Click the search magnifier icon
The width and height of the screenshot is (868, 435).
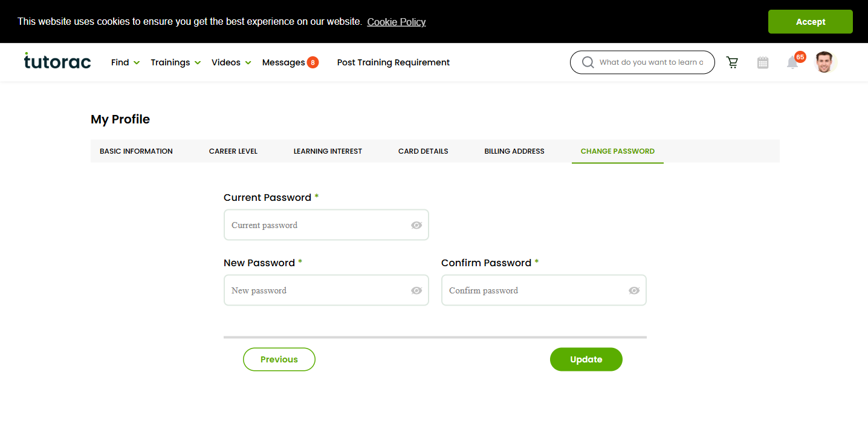click(588, 62)
